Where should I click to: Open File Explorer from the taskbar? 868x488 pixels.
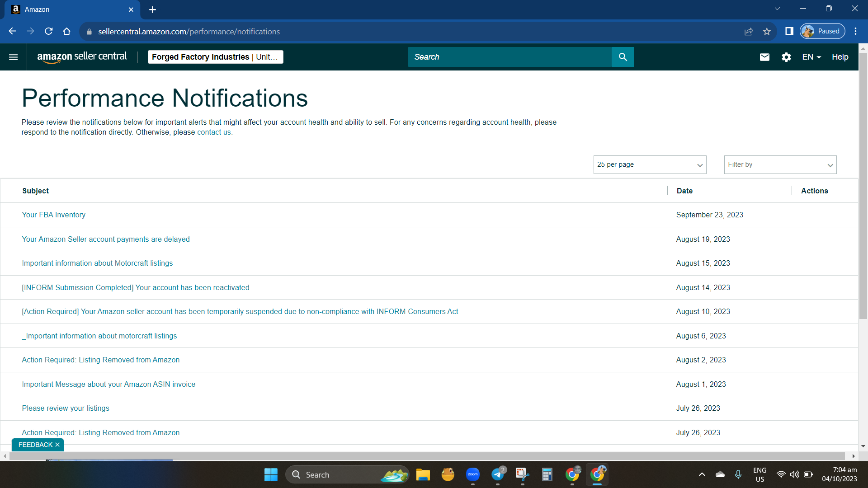(x=423, y=475)
